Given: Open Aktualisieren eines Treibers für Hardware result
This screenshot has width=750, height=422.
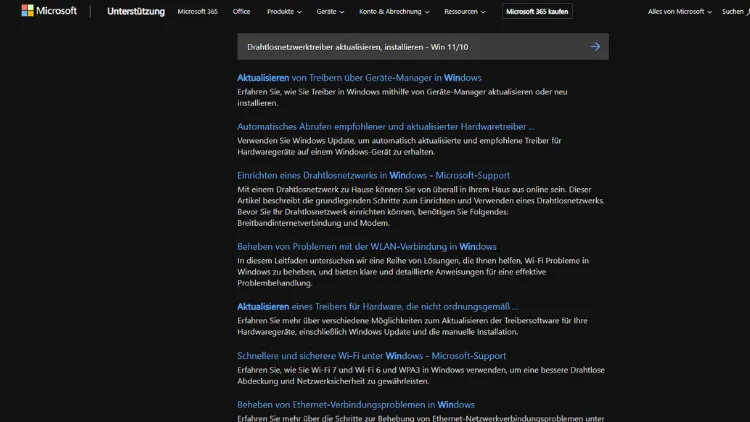Looking at the screenshot, I should [378, 306].
